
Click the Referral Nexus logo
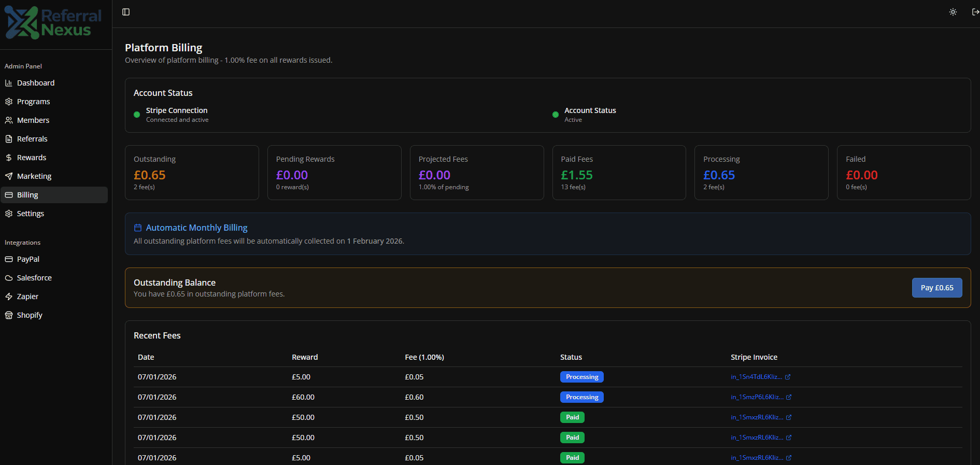(53, 23)
